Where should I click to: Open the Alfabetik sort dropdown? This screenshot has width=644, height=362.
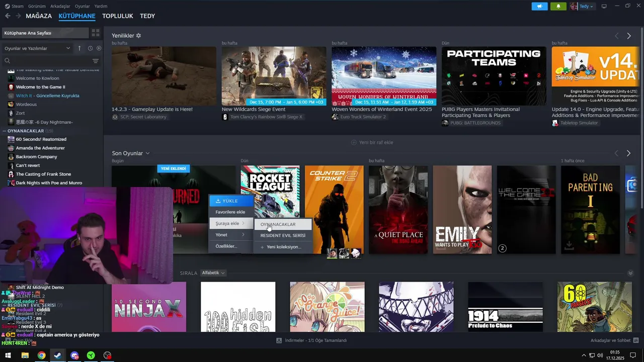[213, 273]
